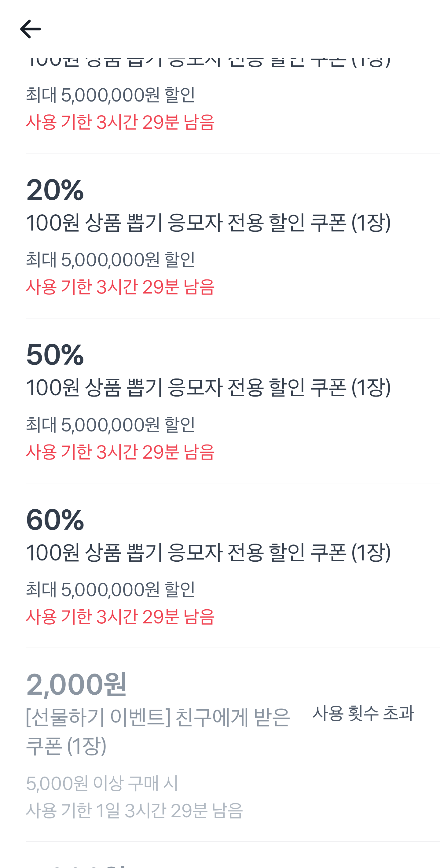Open the 20% coupon title text
The width and height of the screenshot is (440, 868).
click(x=208, y=223)
